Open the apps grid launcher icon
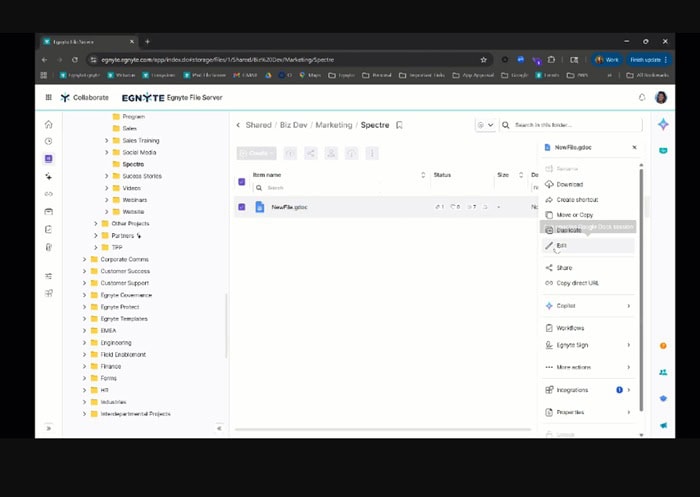 [x=48, y=97]
